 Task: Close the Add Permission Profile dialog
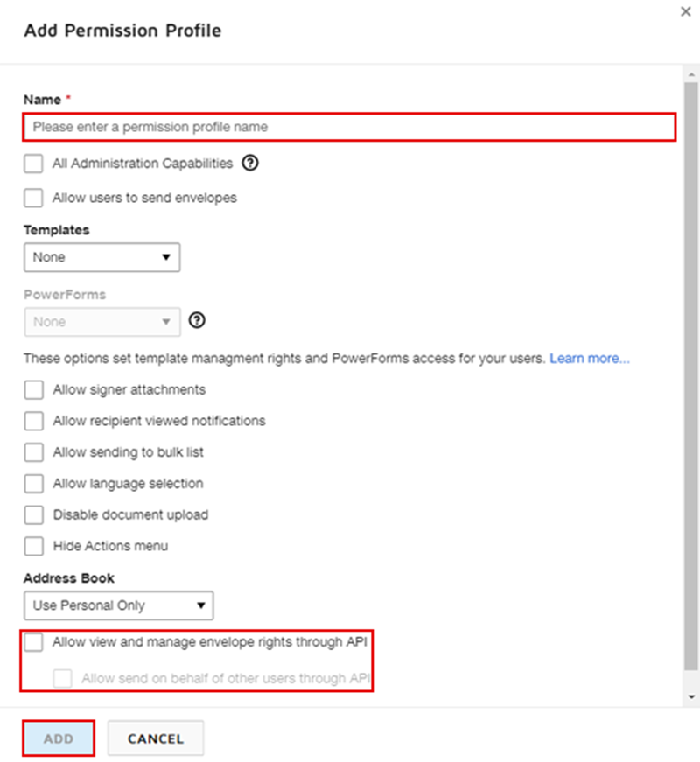[684, 11]
